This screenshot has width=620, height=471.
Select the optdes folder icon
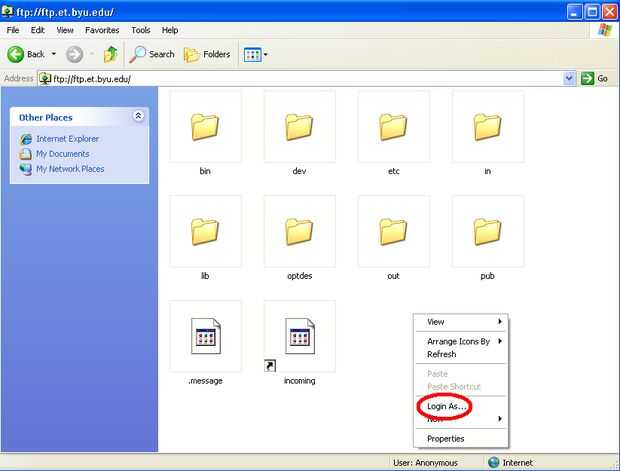(x=299, y=231)
